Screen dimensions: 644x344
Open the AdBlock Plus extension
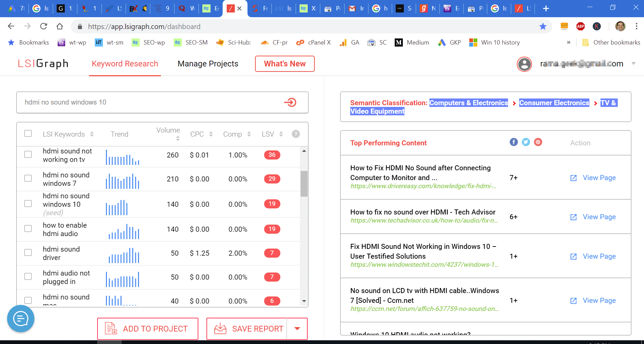581,26
